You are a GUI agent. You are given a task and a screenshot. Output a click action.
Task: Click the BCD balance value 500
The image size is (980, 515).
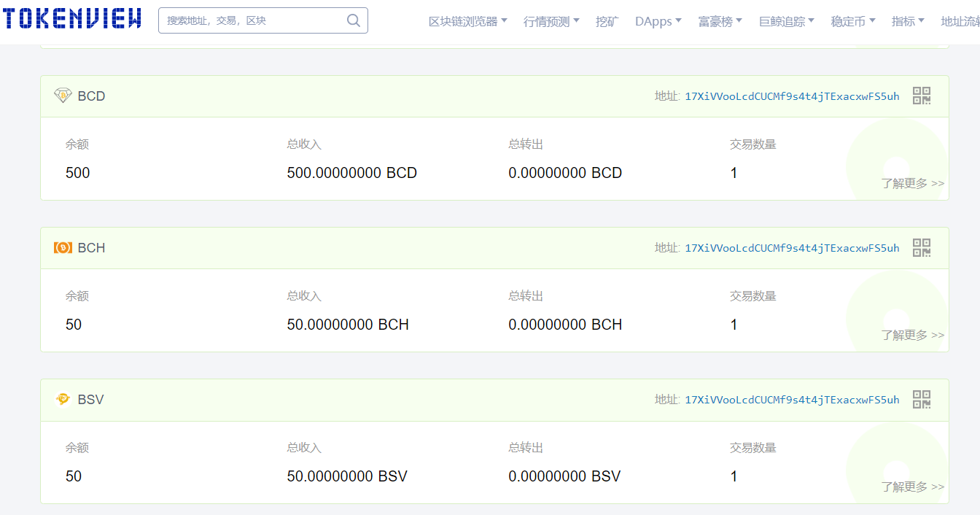78,173
